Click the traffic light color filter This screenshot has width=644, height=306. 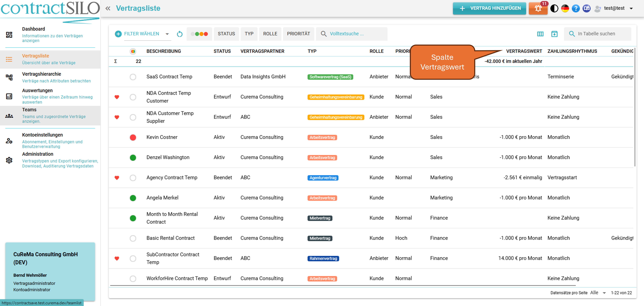click(x=199, y=34)
